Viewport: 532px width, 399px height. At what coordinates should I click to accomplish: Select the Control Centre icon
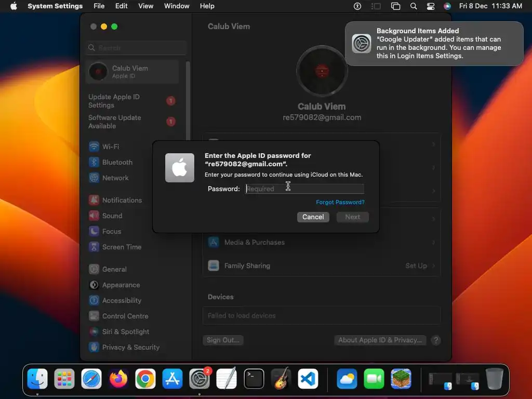[x=94, y=316]
